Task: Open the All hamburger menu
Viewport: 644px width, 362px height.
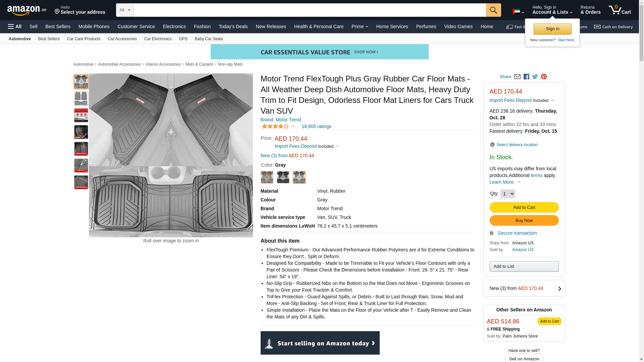Action: click(x=15, y=26)
